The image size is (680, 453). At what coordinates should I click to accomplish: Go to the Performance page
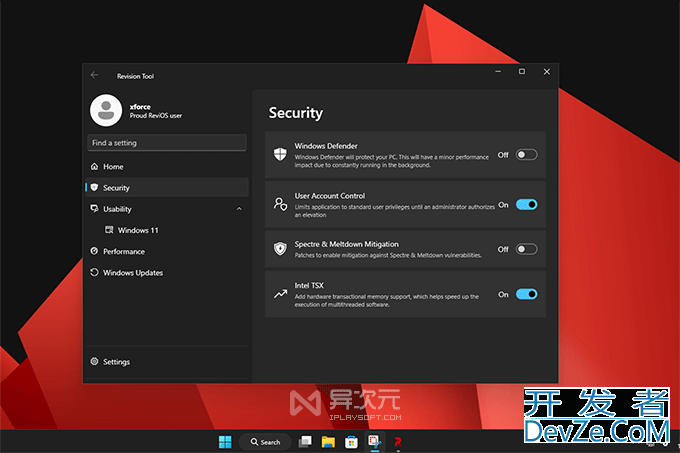pyautogui.click(x=167, y=251)
